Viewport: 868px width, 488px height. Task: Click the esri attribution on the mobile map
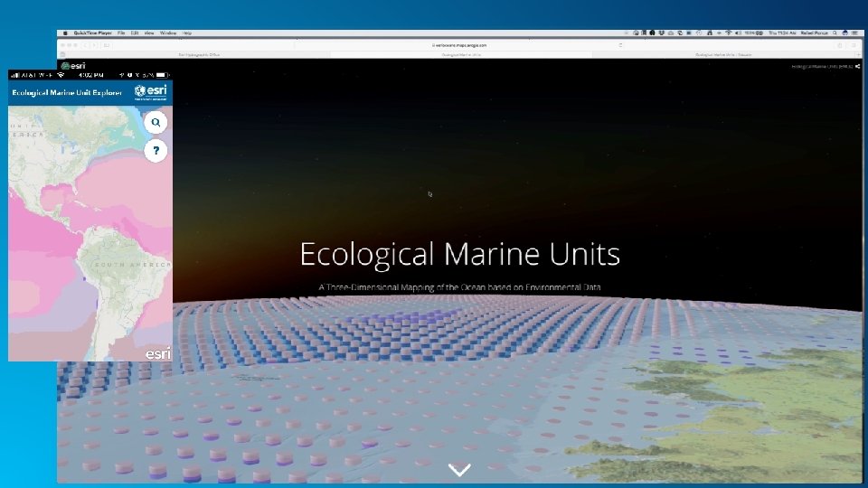point(157,353)
